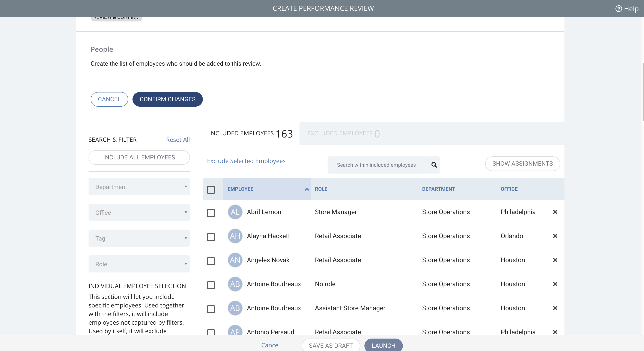The image size is (644, 351).
Task: Click Houston in Angeles Novak's row
Action: 513,260
